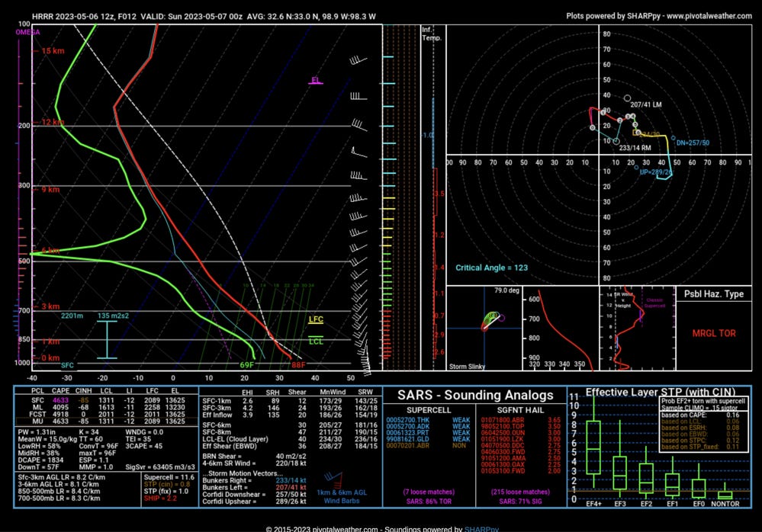The image size is (762, 532).
Task: Click the red 'MRGL TOR' hazard type
Action: pyautogui.click(x=714, y=333)
